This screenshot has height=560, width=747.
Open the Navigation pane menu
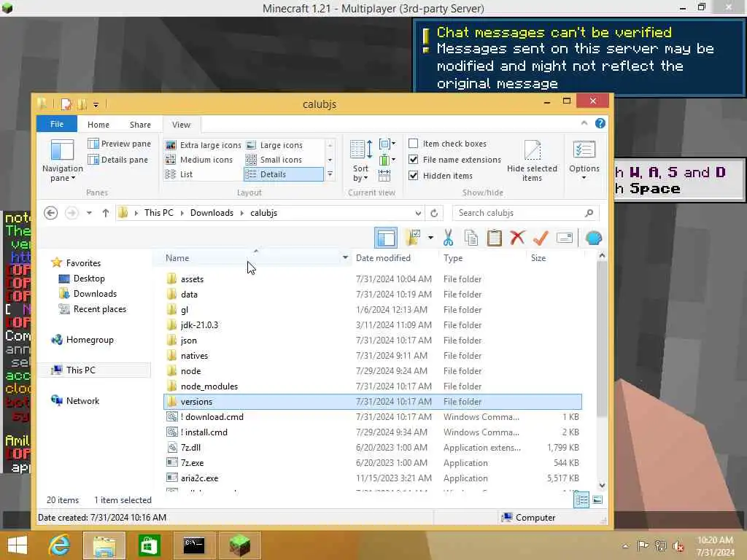(63, 160)
